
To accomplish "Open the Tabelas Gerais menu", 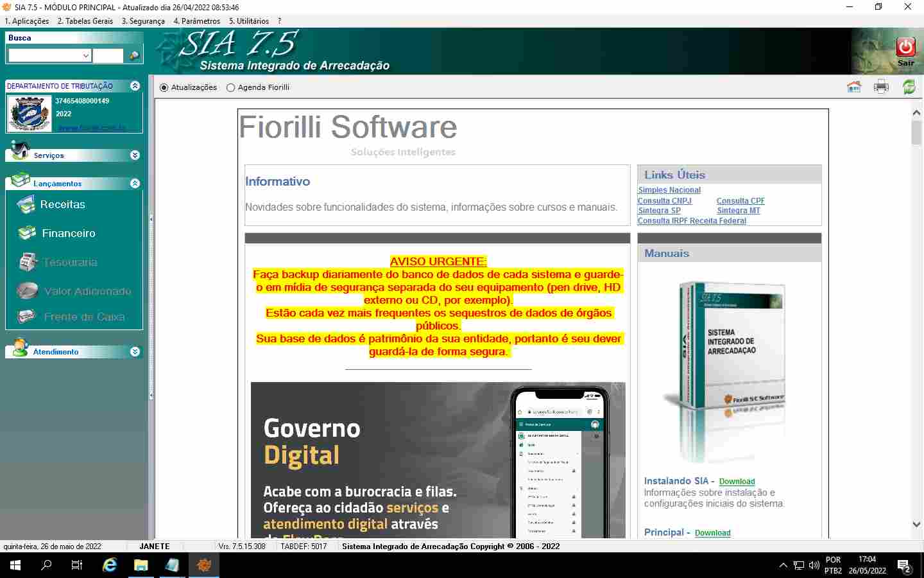I will pos(85,21).
